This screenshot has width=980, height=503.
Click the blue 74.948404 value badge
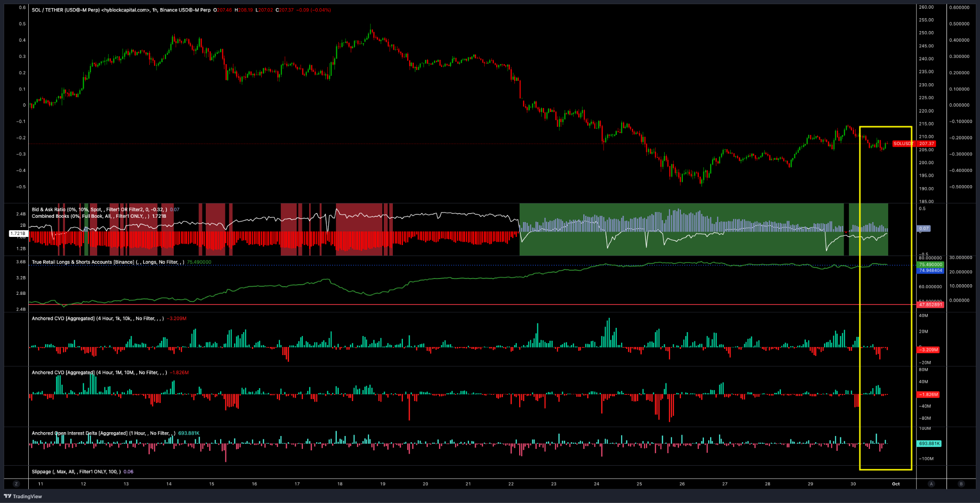[929, 270]
